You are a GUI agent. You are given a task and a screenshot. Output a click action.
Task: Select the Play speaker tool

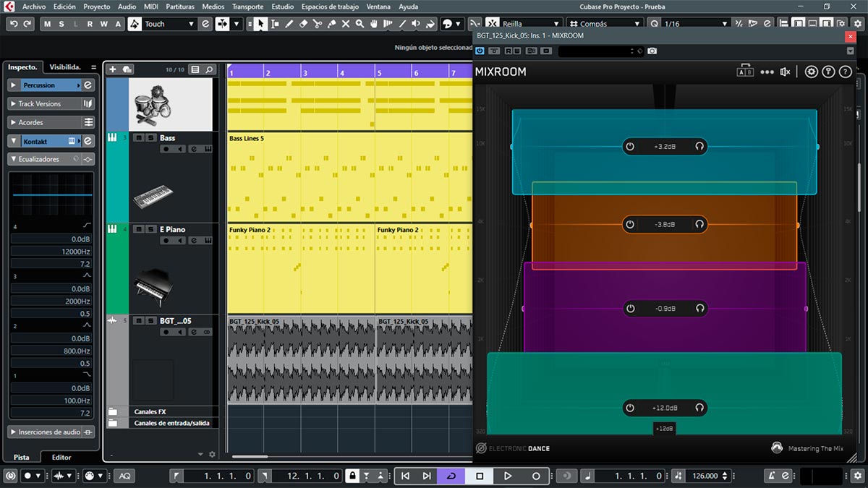tap(416, 24)
